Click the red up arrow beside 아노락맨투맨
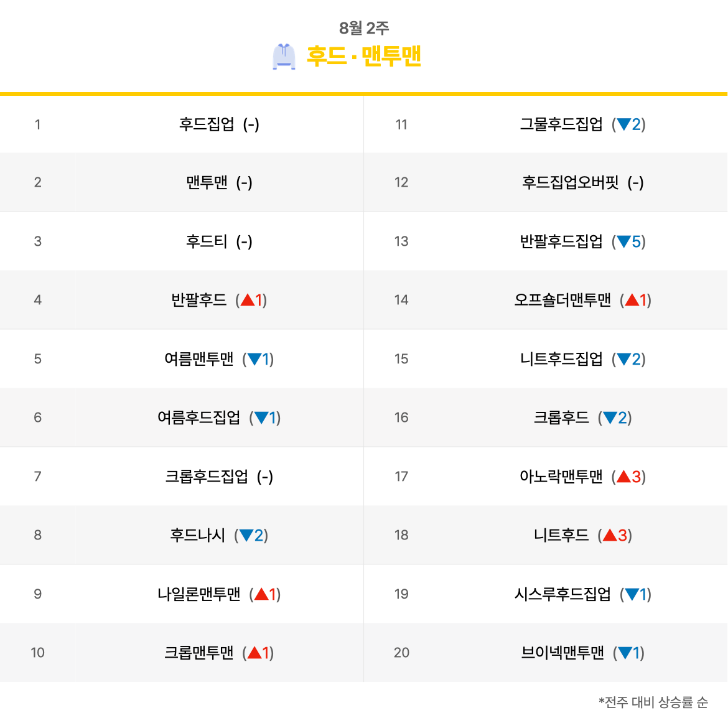This screenshot has height=728, width=728. point(623,477)
